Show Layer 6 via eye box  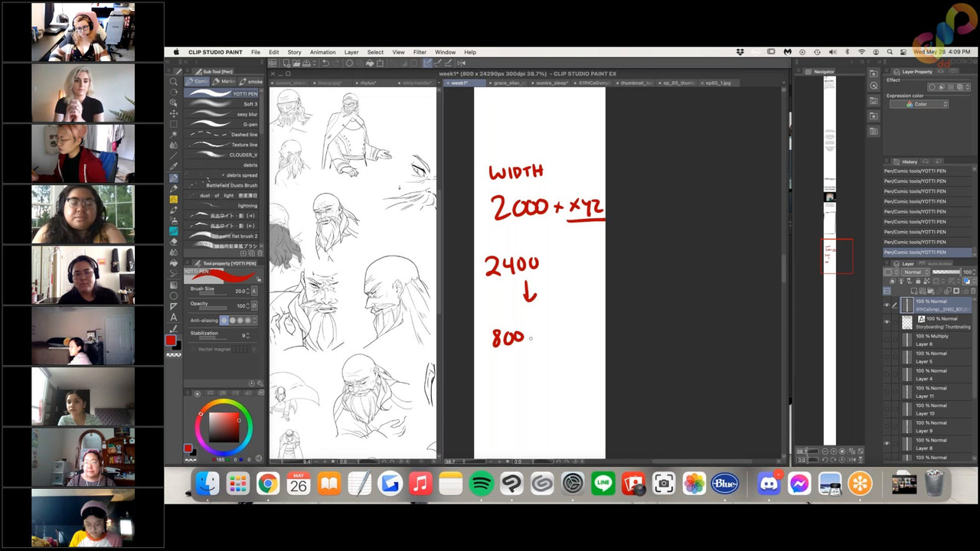point(887,340)
